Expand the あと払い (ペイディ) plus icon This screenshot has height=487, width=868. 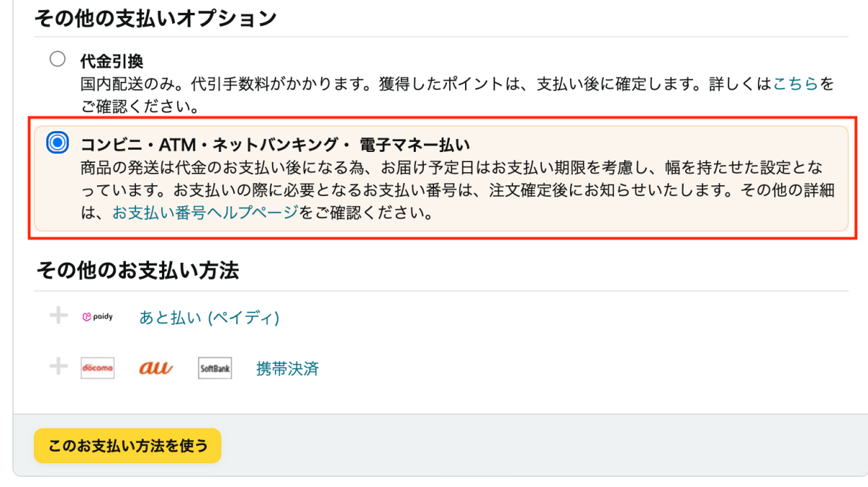pyautogui.click(x=58, y=316)
